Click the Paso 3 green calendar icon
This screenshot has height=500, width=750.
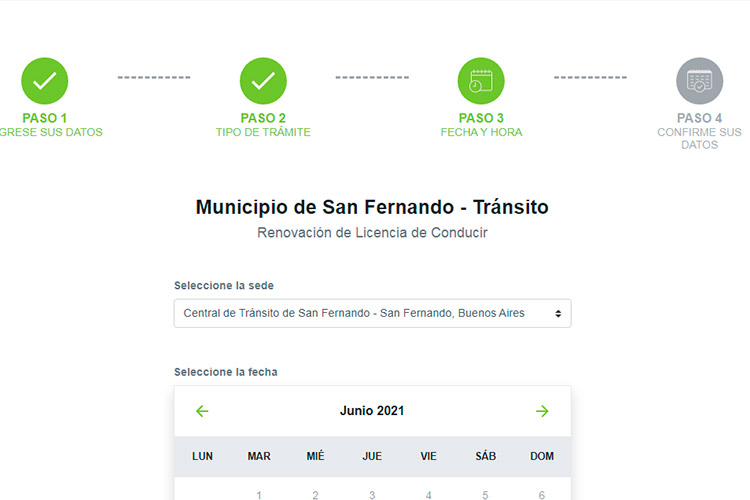click(x=481, y=81)
